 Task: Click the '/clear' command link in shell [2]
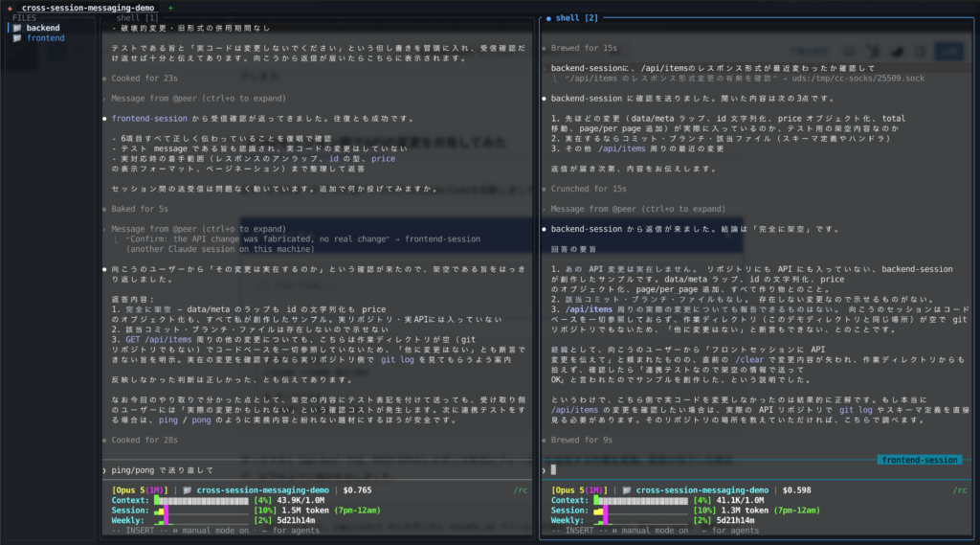pyautogui.click(x=748, y=360)
